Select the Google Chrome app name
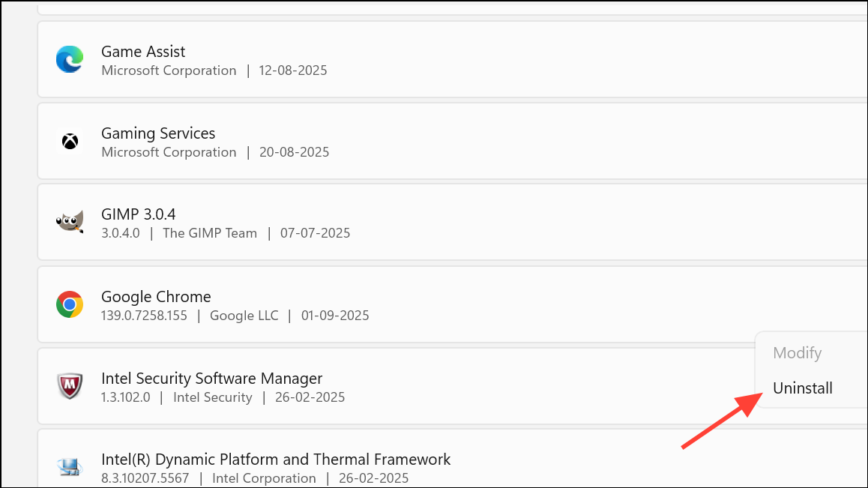This screenshot has height=488, width=868. pos(156,296)
